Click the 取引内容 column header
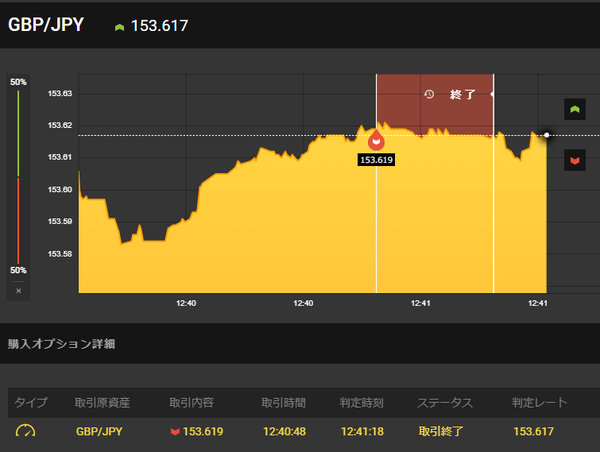Image resolution: width=600 pixels, height=452 pixels. 191,403
